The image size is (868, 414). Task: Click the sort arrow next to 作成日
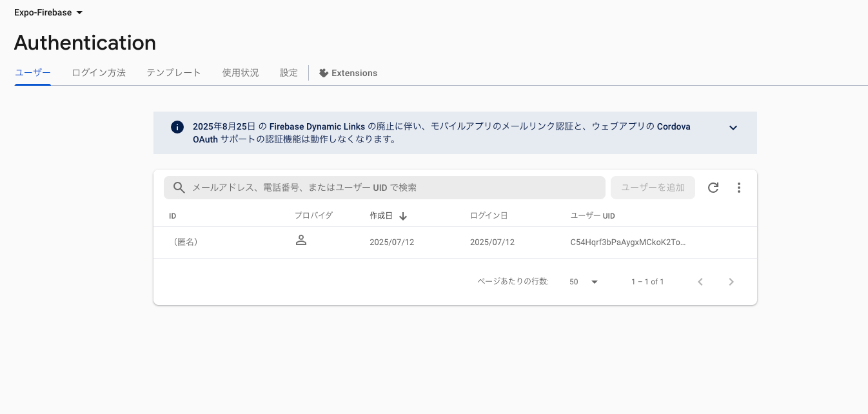403,216
